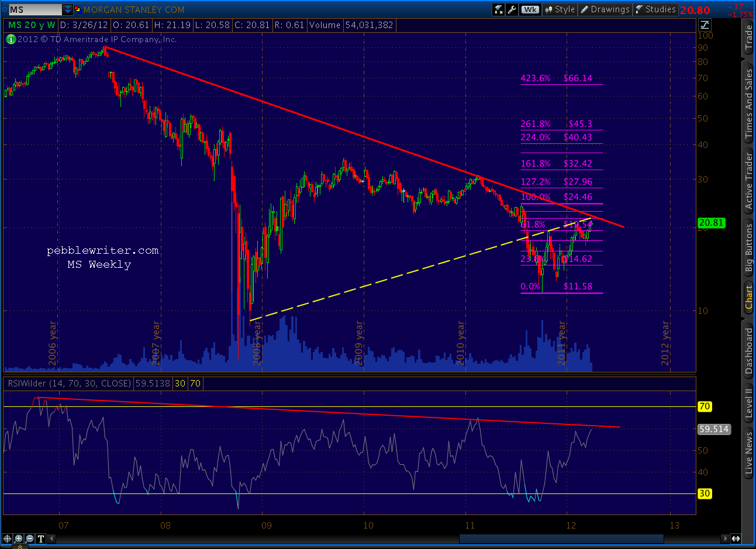This screenshot has width=756, height=549.
Task: Open the Level II sidebar tab
Action: click(749, 403)
